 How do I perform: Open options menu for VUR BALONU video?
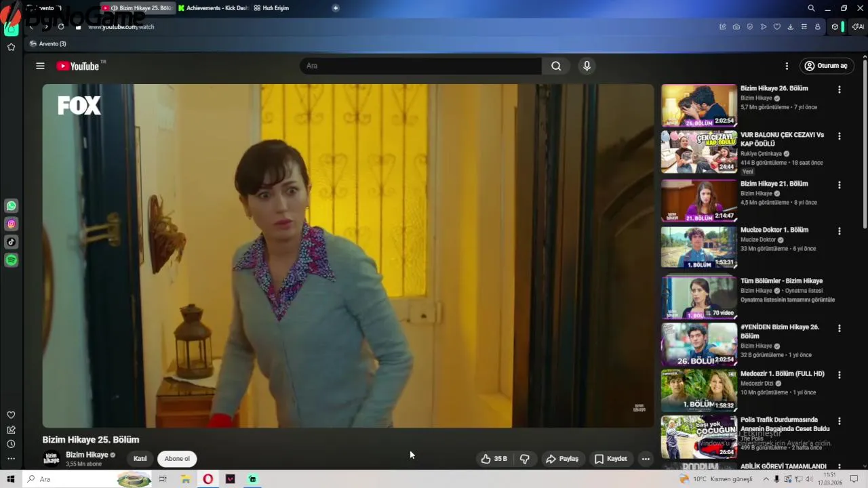coord(840,136)
